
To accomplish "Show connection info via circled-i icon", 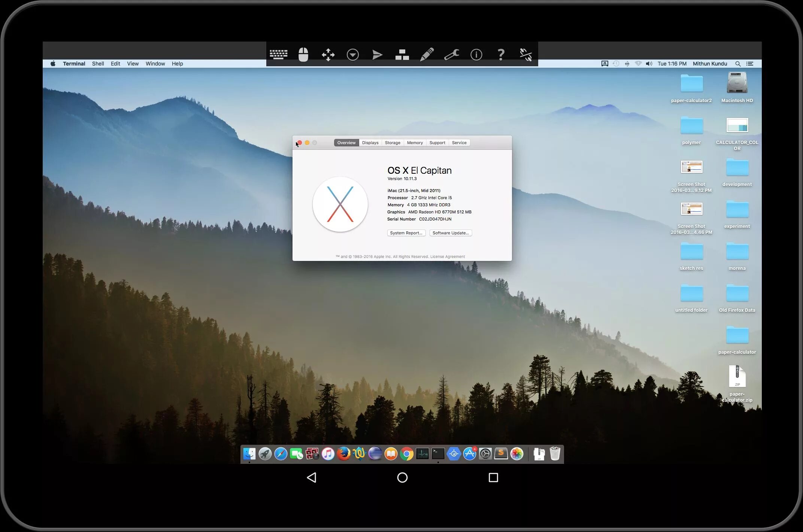I will (476, 55).
